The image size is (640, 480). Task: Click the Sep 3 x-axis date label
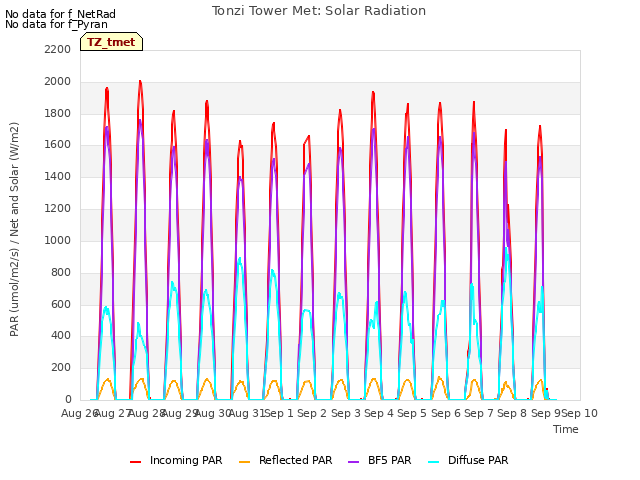(x=346, y=413)
